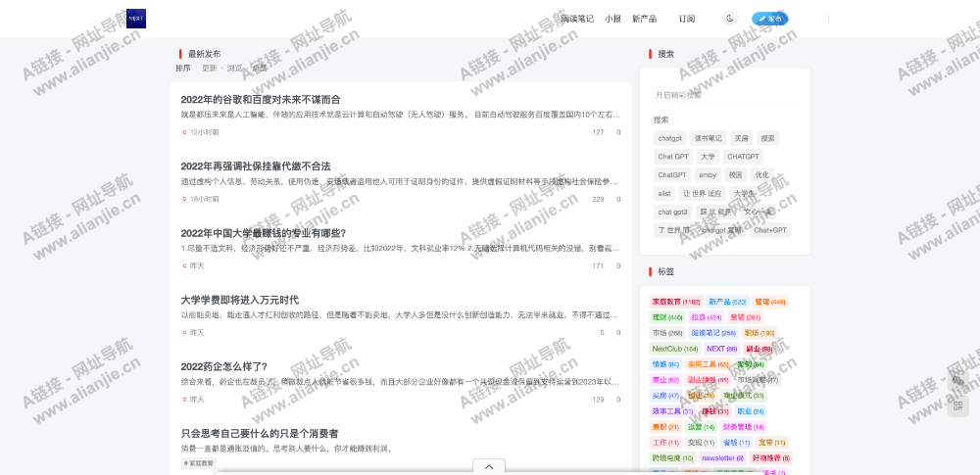Click the up chevron at page bottom
Image resolution: width=980 pixels, height=475 pixels.
489,466
